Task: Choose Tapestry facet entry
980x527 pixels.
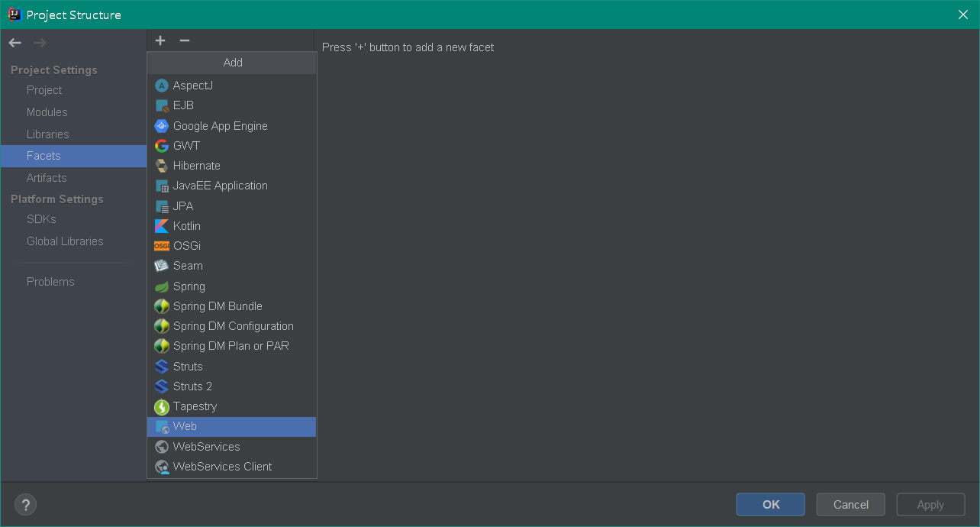Action: (x=232, y=406)
